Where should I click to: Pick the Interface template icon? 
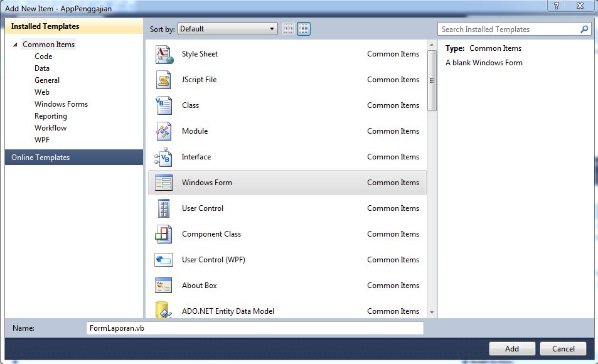(164, 157)
